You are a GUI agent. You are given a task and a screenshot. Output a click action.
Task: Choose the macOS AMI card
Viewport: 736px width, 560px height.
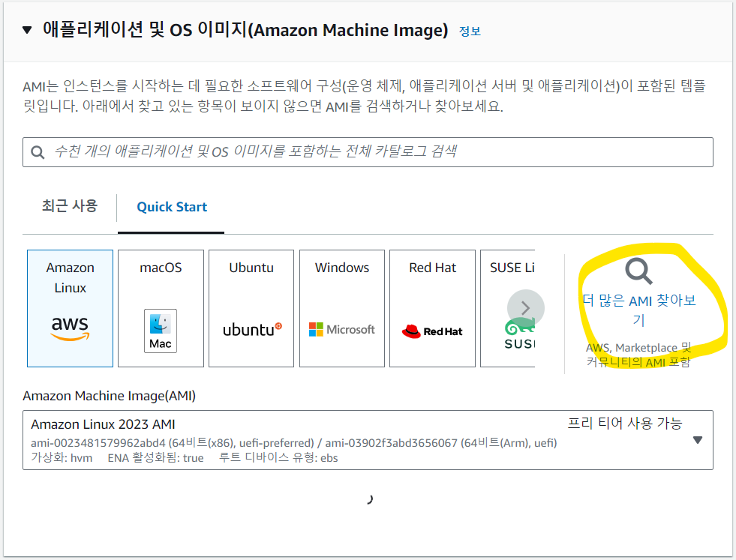click(161, 308)
